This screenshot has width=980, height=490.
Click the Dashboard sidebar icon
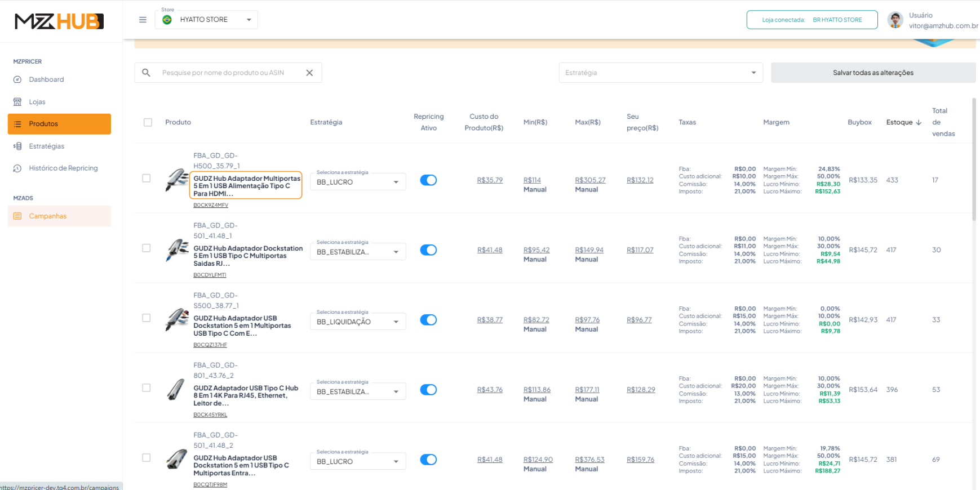click(17, 79)
